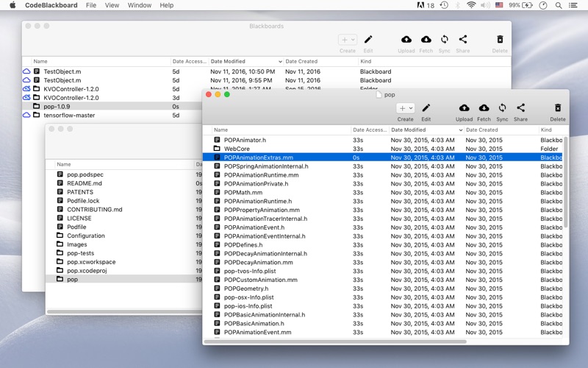Screen dimensions: 588x368
Task: Click horizontal scrollbar in middle window
Action: click(124, 311)
